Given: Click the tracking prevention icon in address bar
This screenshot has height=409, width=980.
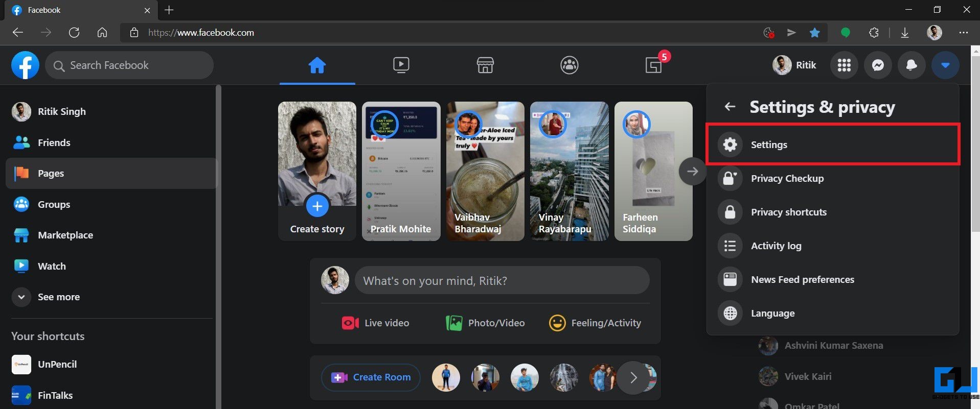Looking at the screenshot, I should (x=768, y=33).
